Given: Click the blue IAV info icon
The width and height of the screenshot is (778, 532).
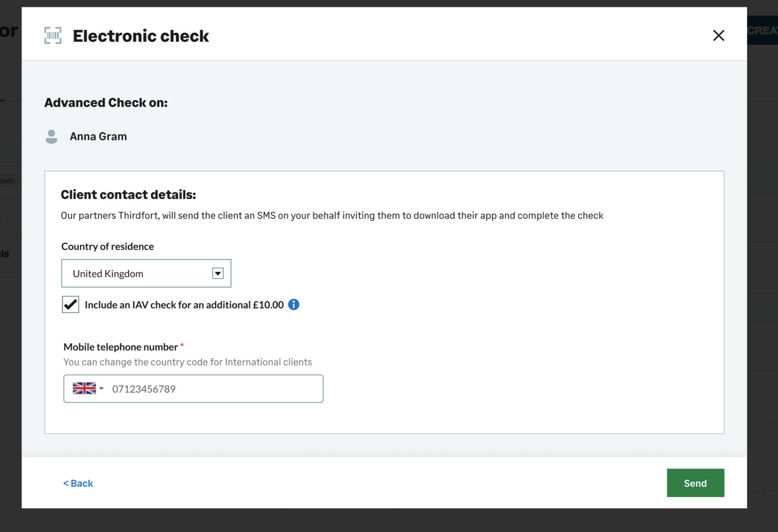Looking at the screenshot, I should (293, 304).
